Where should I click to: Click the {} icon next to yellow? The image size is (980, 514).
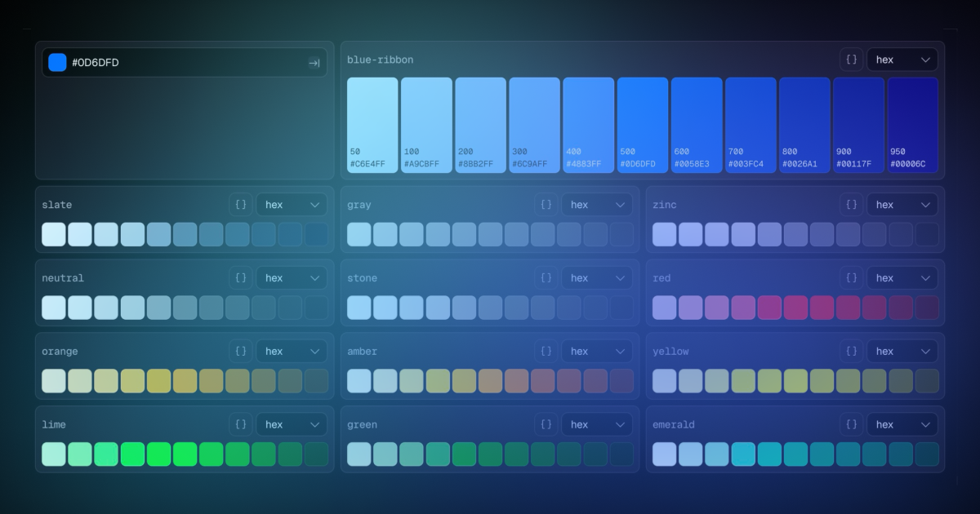tap(851, 351)
